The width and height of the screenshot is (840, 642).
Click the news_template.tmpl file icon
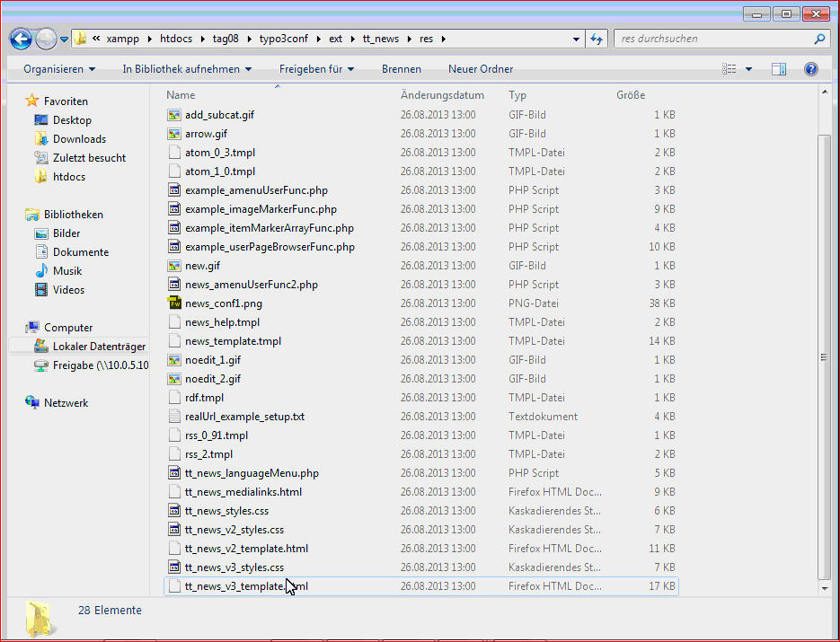coord(174,341)
